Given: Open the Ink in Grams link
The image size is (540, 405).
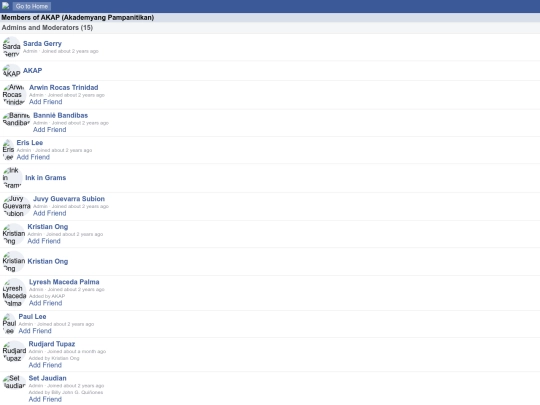Looking at the screenshot, I should [x=45, y=178].
